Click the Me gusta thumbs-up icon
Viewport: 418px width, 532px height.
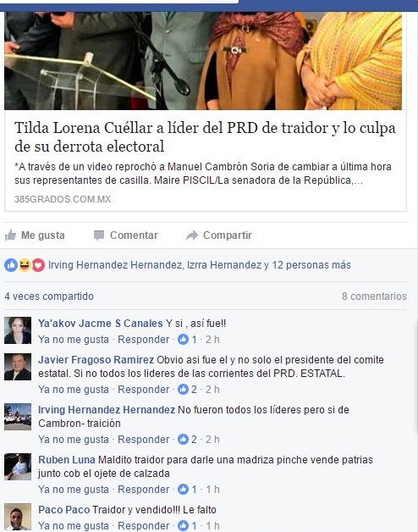pyautogui.click(x=10, y=236)
